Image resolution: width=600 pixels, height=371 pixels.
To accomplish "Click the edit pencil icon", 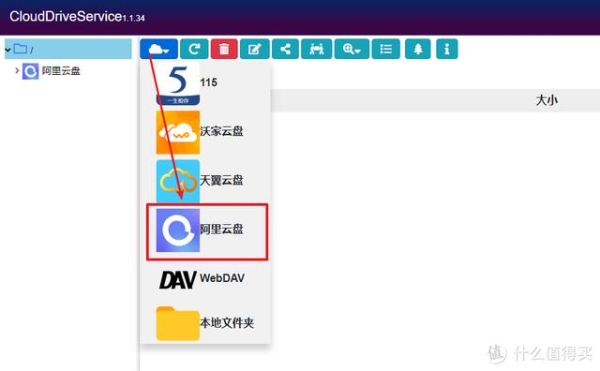I will tap(254, 49).
